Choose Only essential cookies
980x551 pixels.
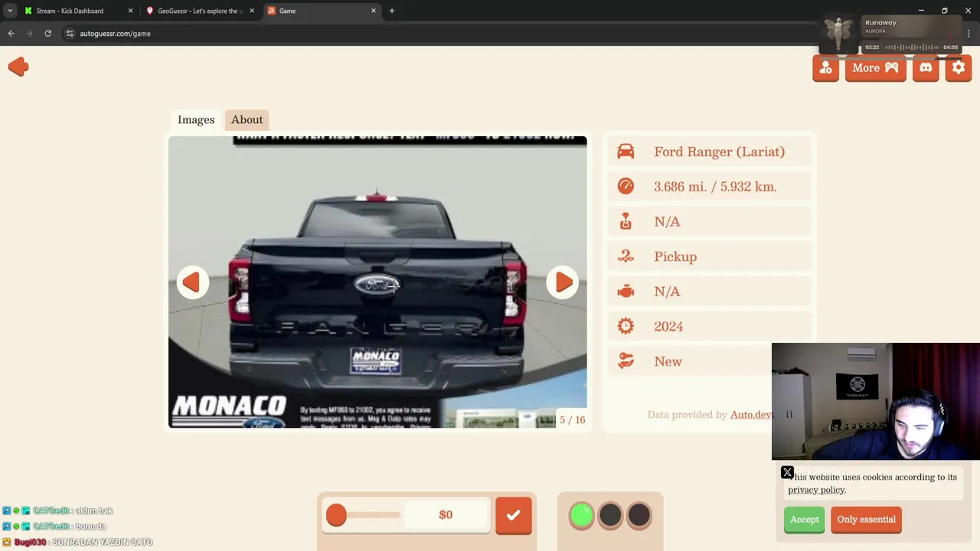coord(866,520)
